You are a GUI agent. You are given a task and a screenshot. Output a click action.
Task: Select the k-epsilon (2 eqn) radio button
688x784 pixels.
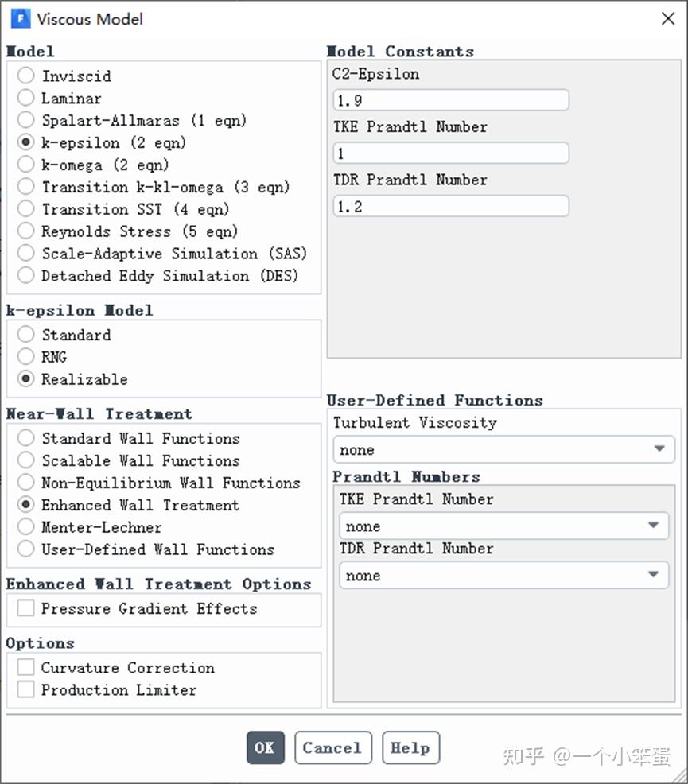pyautogui.click(x=26, y=142)
